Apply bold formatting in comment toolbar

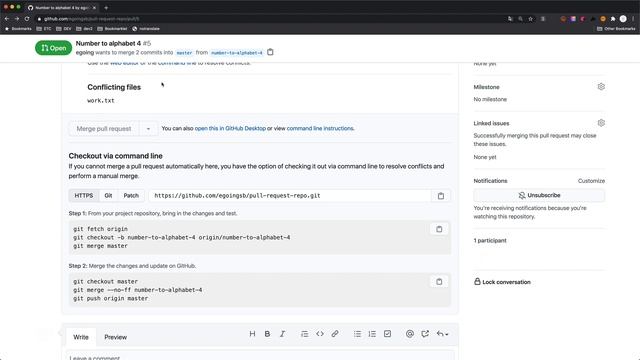point(267,334)
